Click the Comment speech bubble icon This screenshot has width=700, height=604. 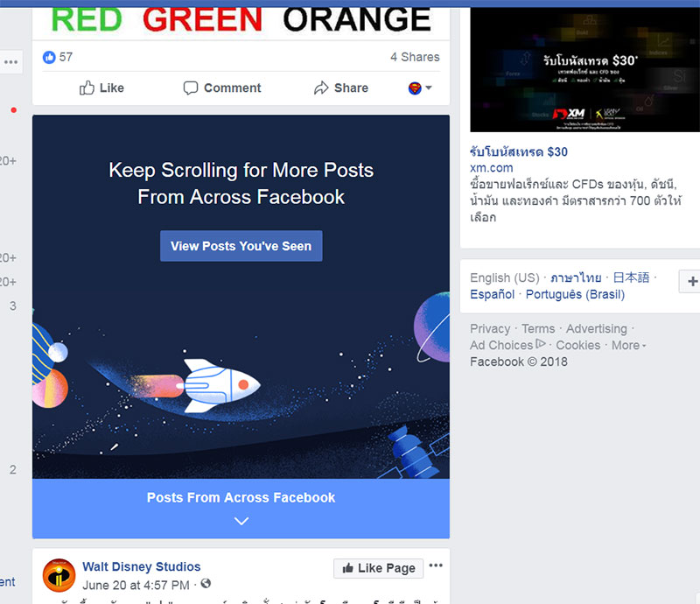191,88
